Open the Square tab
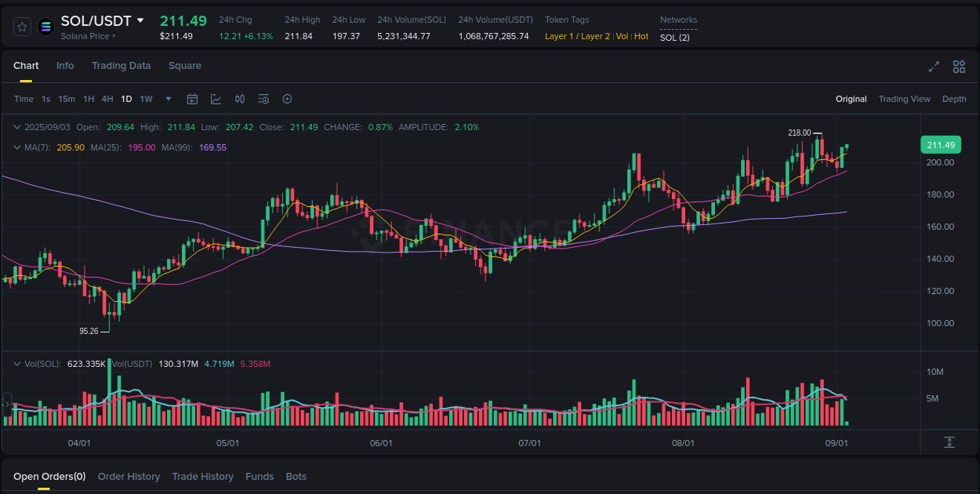Image resolution: width=980 pixels, height=494 pixels. [185, 66]
